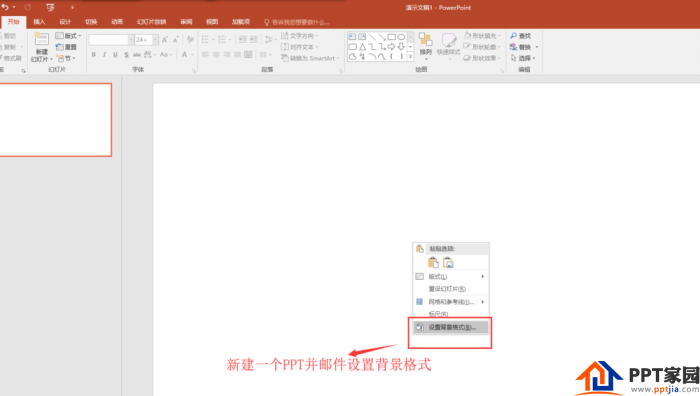The width and height of the screenshot is (700, 396).
Task: Click the Redo icon in quick access
Action: (x=28, y=7)
